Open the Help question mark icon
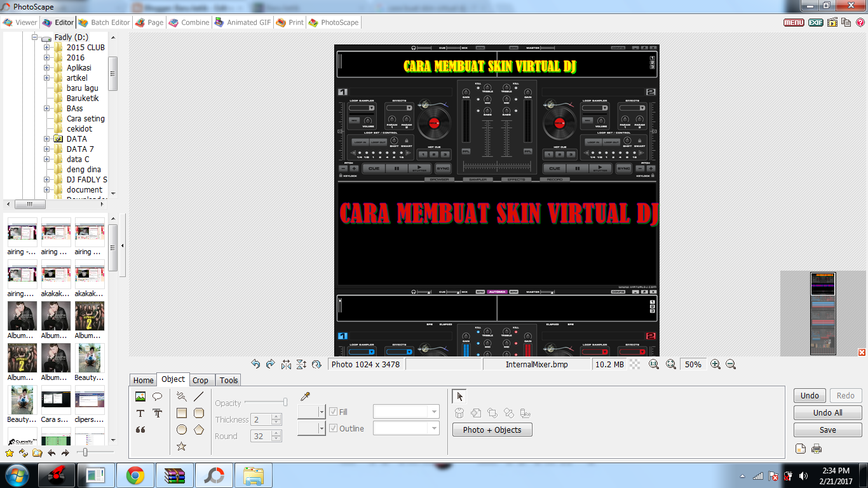This screenshot has width=868, height=488. (x=860, y=22)
